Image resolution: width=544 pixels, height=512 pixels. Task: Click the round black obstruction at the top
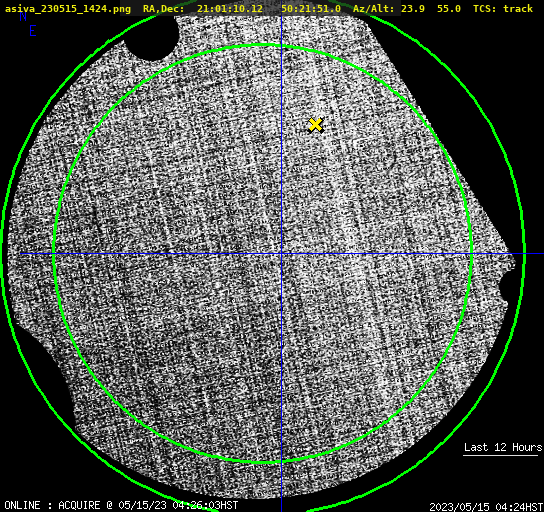pos(152,37)
